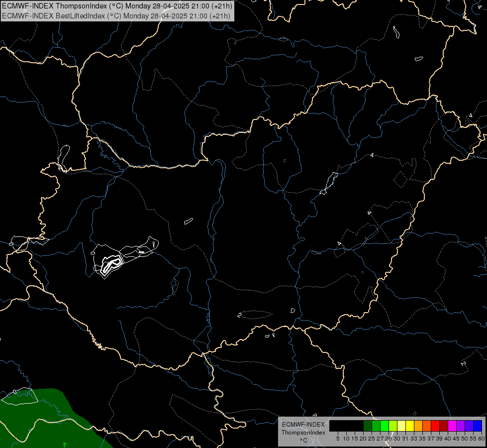Click the magenta 40-45 legend swatch
The width and height of the screenshot is (487, 448).
click(x=453, y=426)
